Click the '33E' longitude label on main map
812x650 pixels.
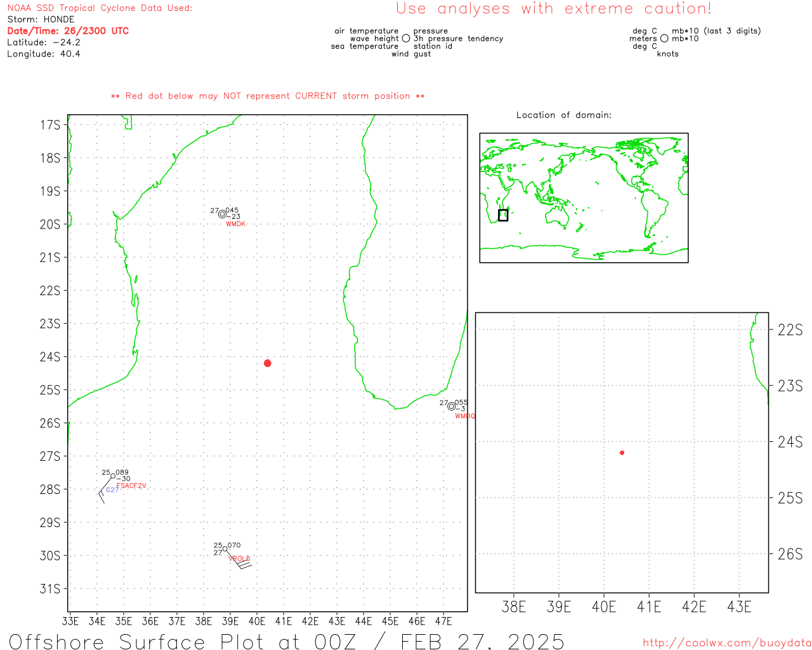tap(70, 621)
